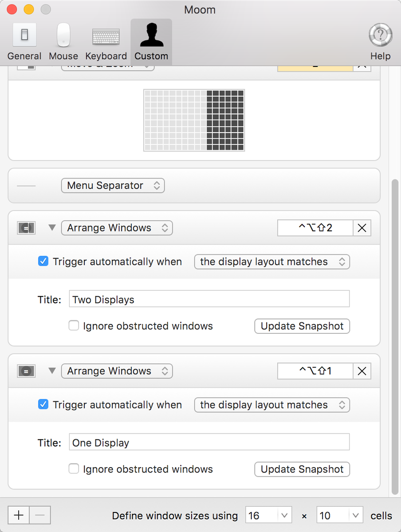Disable auto trigger for One Display
Image resolution: width=401 pixels, height=532 pixels.
43,405
